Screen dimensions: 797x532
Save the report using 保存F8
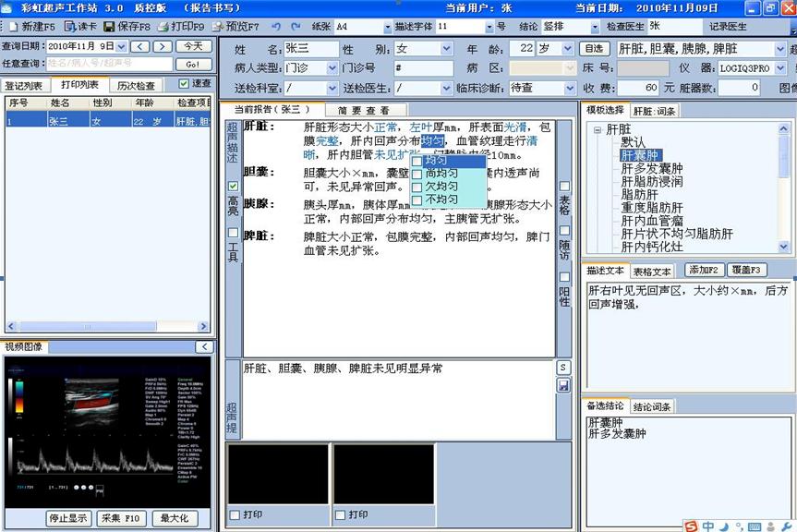tap(127, 26)
